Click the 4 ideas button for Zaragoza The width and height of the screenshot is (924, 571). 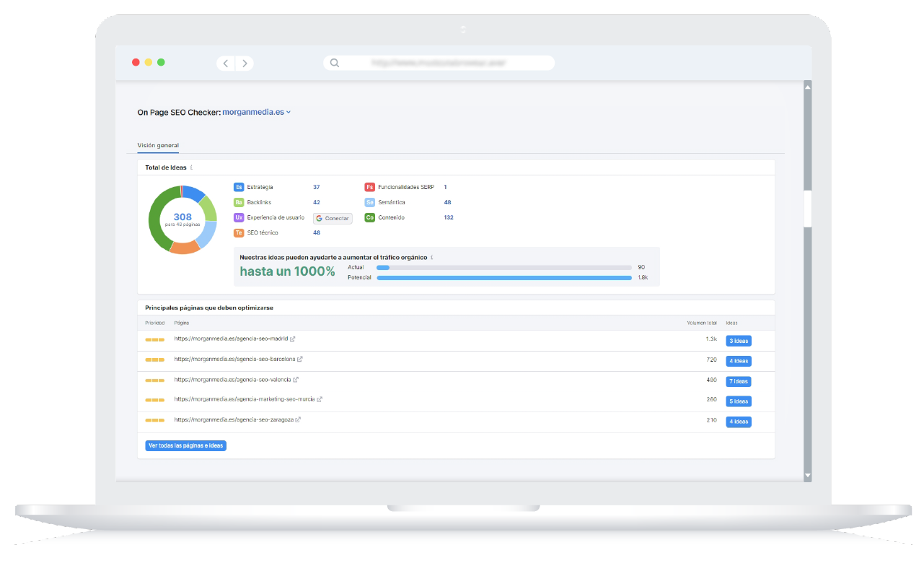(739, 422)
